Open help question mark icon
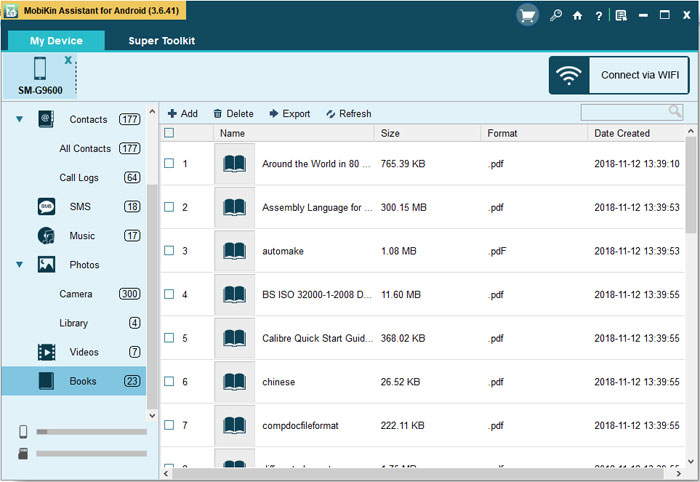The height and width of the screenshot is (482, 700). (598, 16)
